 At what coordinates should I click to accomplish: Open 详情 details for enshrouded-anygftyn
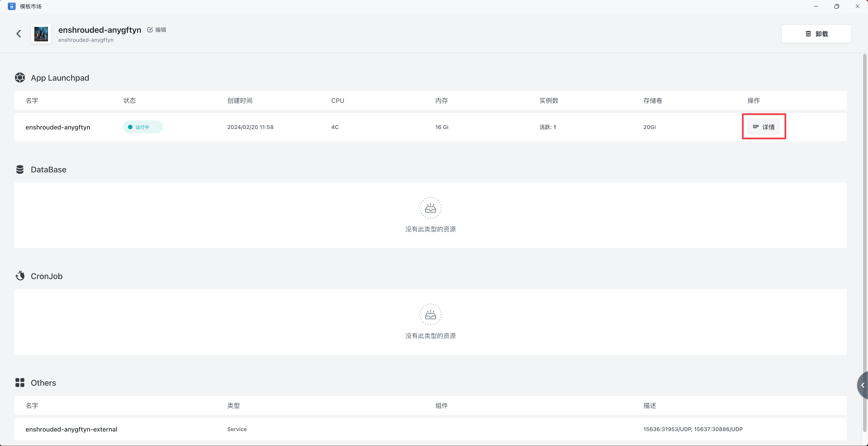[764, 127]
